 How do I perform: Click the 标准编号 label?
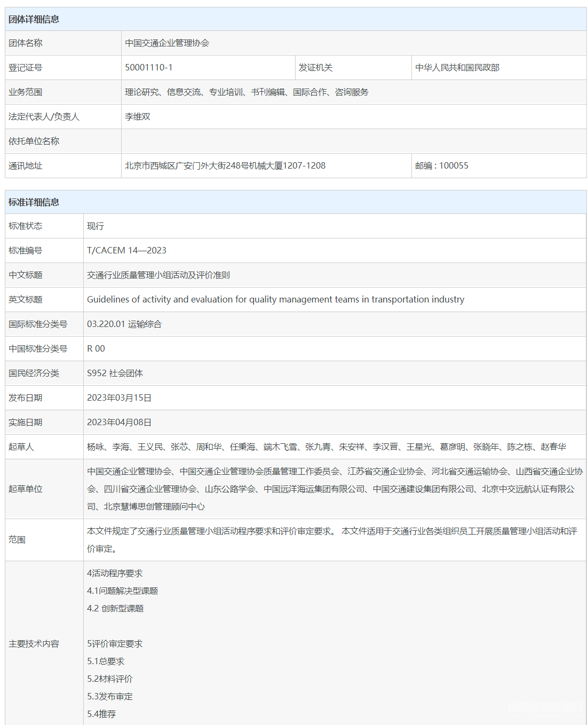25,251
